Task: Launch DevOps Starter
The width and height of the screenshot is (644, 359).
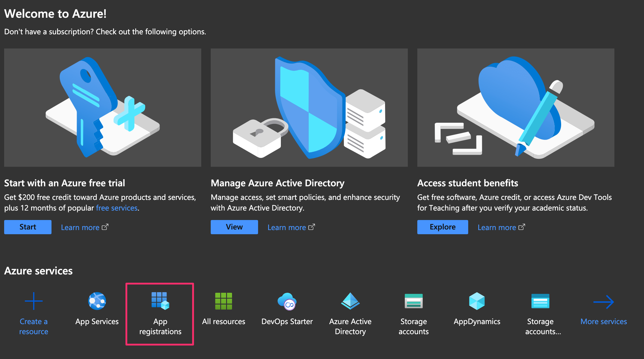Action: point(287,301)
